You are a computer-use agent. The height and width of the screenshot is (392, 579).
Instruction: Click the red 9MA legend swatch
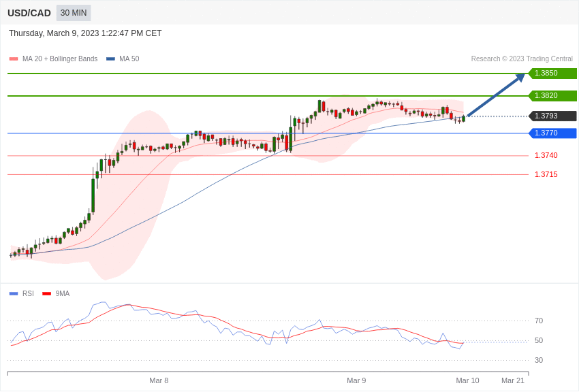click(46, 294)
